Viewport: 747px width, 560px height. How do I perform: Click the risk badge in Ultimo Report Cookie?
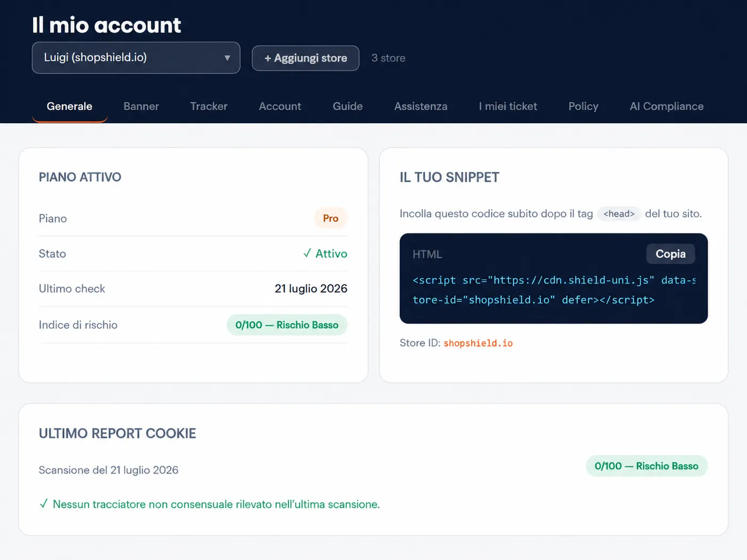[x=647, y=466]
